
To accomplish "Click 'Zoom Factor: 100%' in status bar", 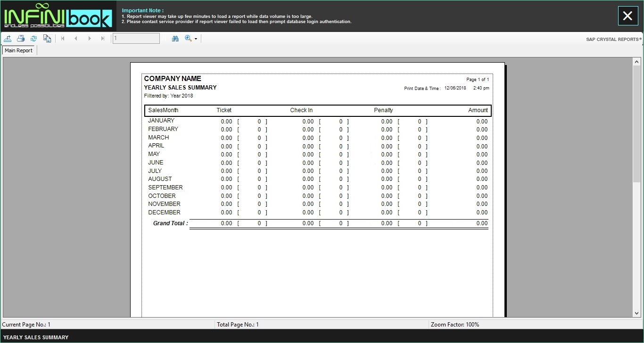I will [x=454, y=325].
